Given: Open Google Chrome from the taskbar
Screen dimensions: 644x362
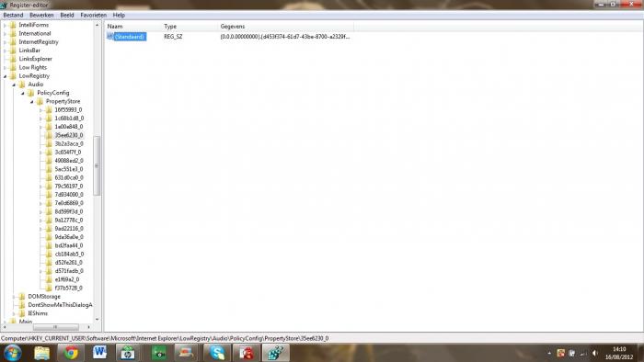Looking at the screenshot, I should [x=71, y=353].
